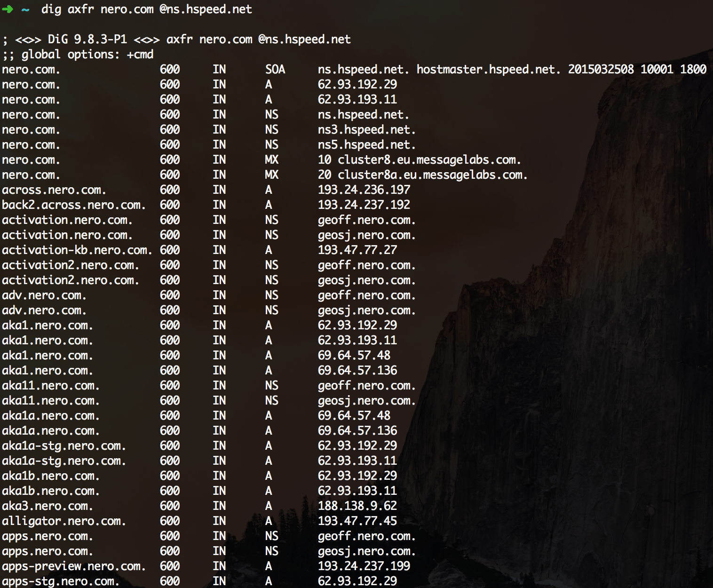Select 'hostmaster.hspeed.net.' in the SOA record
Viewport: 713px width, 588px height.
489,70
